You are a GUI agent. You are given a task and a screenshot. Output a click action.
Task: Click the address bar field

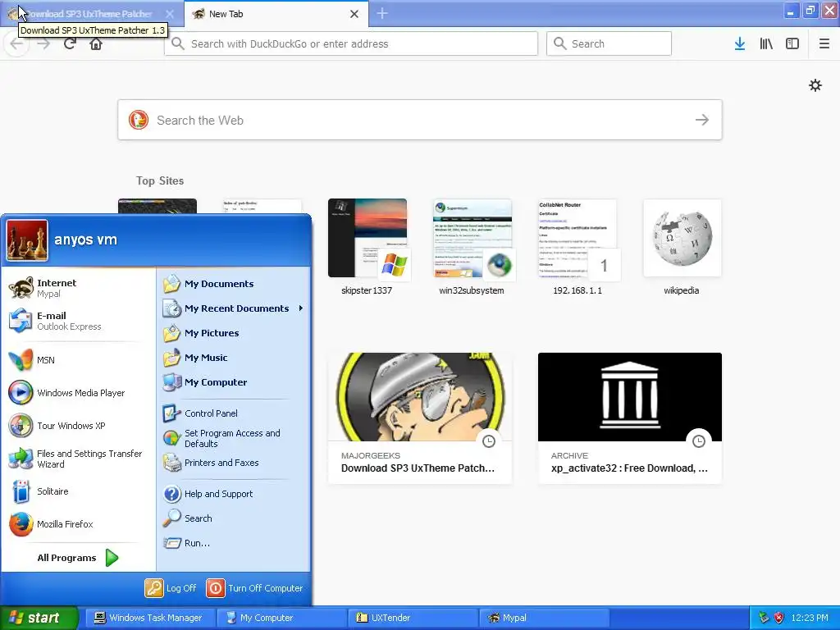coord(351,44)
